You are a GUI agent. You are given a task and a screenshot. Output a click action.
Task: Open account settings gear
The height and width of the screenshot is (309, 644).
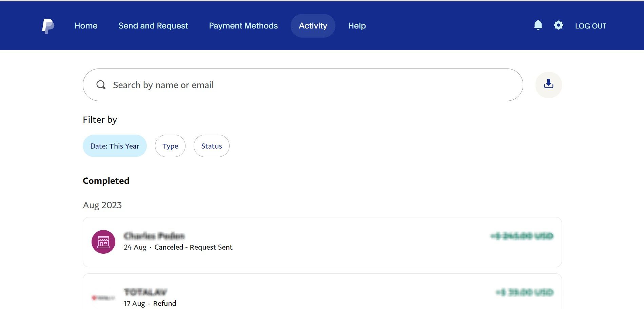tap(558, 25)
